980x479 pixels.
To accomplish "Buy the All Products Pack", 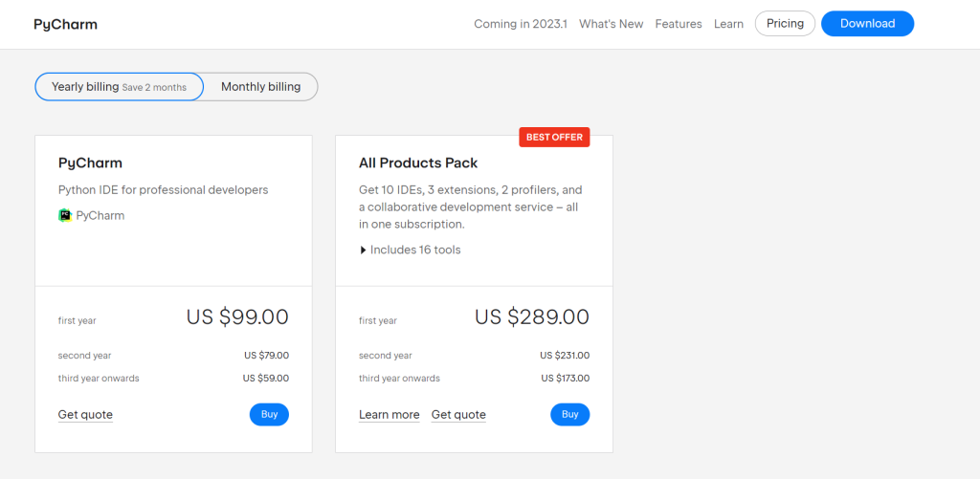I will point(569,414).
